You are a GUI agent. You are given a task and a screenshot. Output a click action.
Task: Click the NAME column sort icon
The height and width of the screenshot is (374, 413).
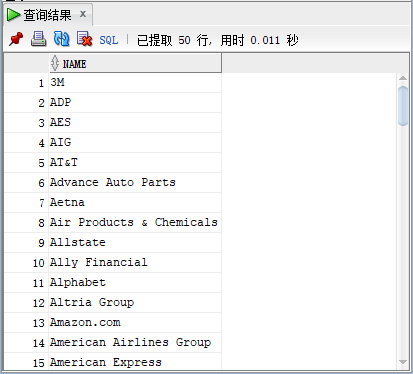(55, 63)
